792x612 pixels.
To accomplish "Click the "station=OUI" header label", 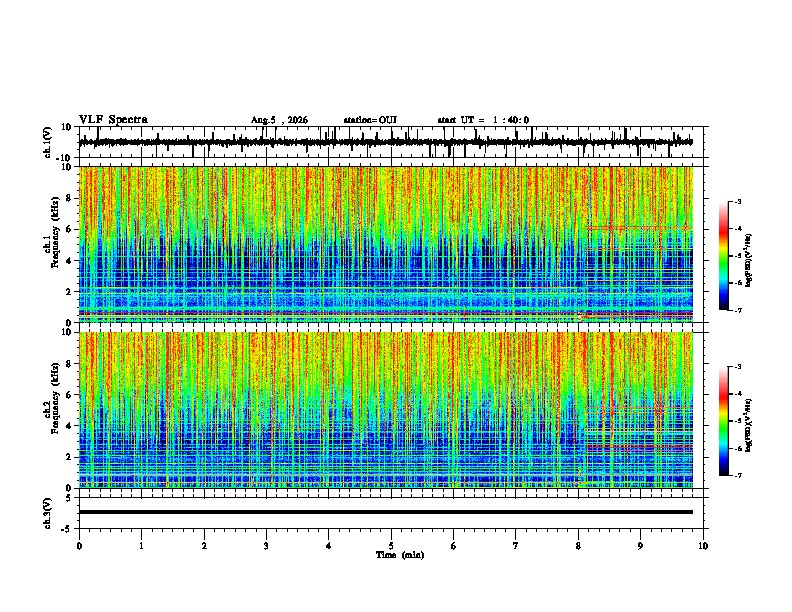I will pos(370,120).
